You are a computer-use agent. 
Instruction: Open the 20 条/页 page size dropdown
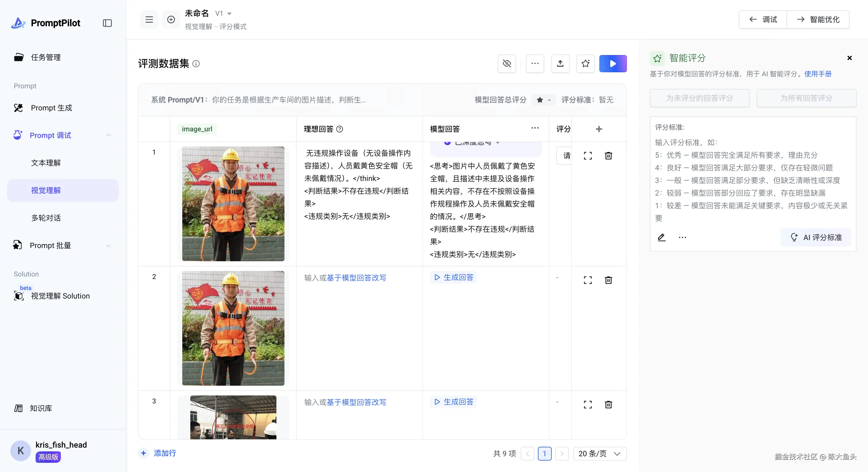(599, 453)
